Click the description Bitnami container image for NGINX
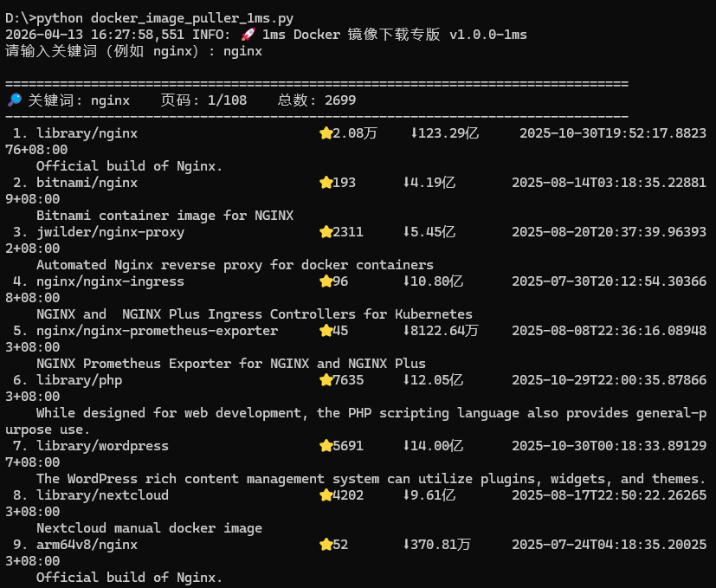Screen dimensions: 716x588 [x=164, y=215]
